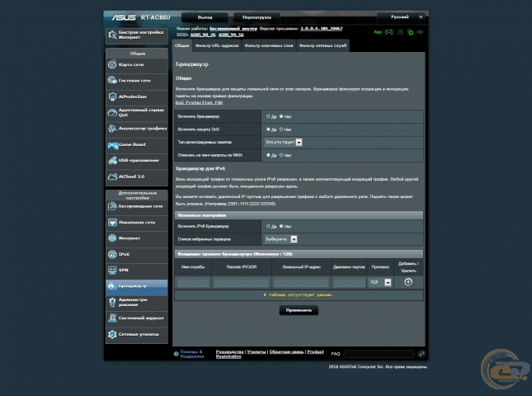
Task: Open Адаптивный сервис QoS icon
Action: pyautogui.click(x=112, y=113)
